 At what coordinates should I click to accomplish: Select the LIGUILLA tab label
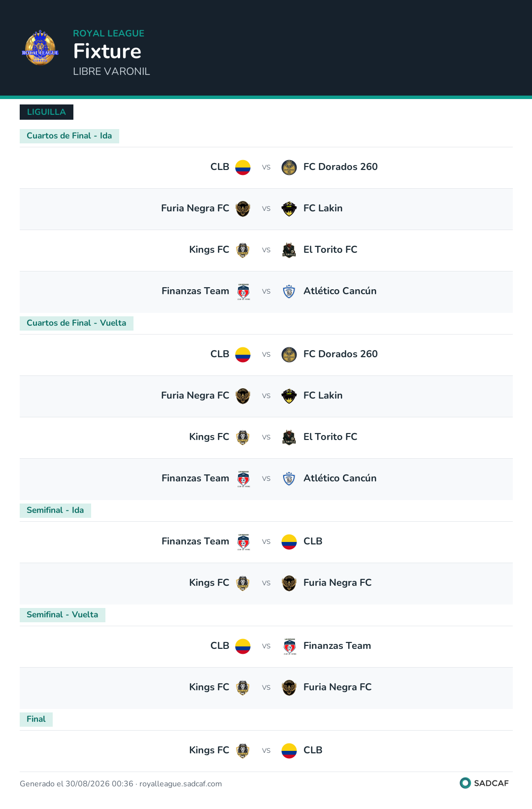pos(46,112)
